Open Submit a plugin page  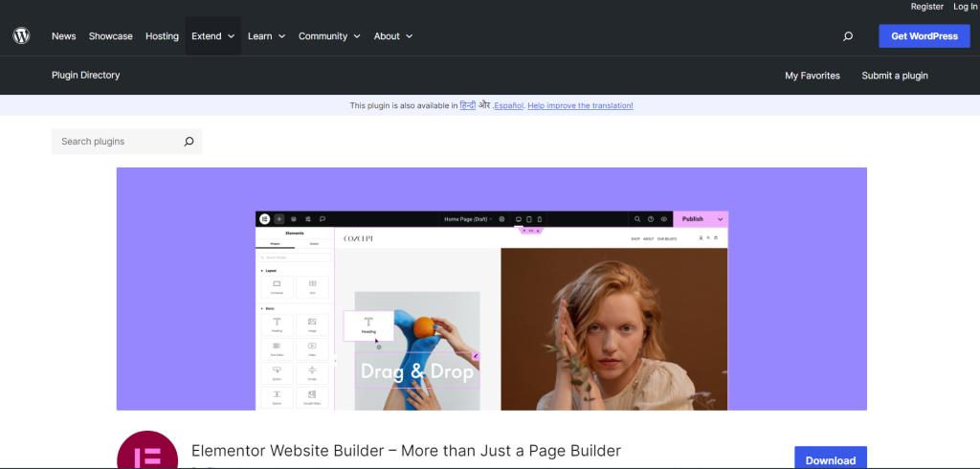coord(895,76)
